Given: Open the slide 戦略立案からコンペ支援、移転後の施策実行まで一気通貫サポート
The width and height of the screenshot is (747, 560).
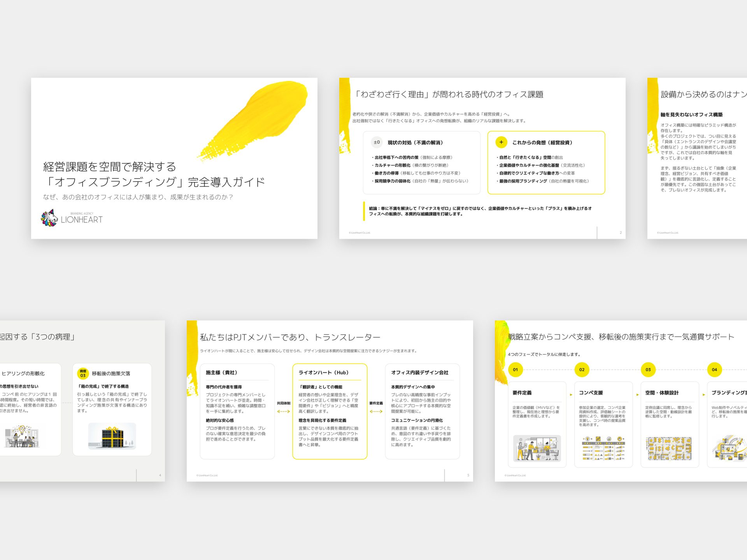Looking at the screenshot, I should point(621,401).
